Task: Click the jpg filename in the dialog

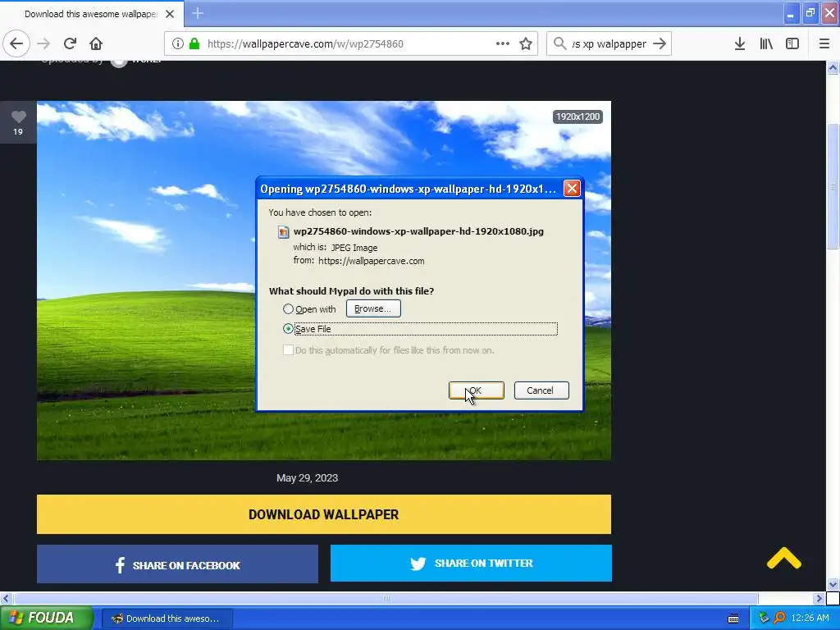Action: pos(418,231)
